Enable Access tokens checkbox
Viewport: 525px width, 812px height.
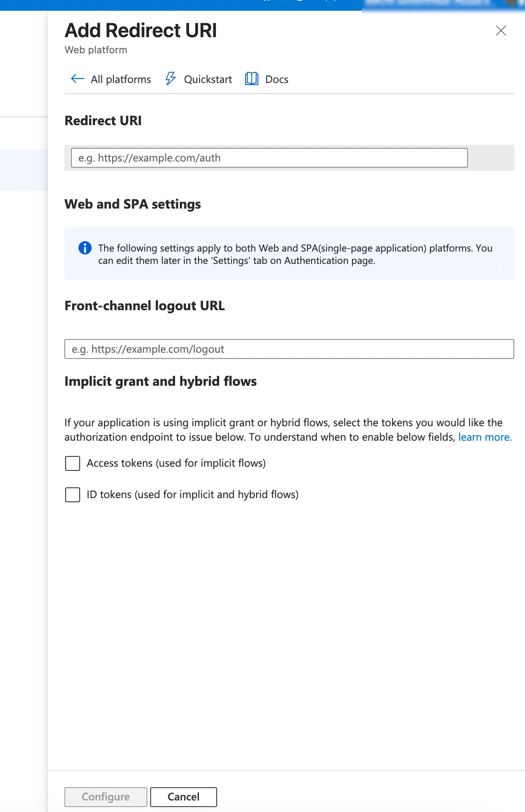pyautogui.click(x=73, y=463)
